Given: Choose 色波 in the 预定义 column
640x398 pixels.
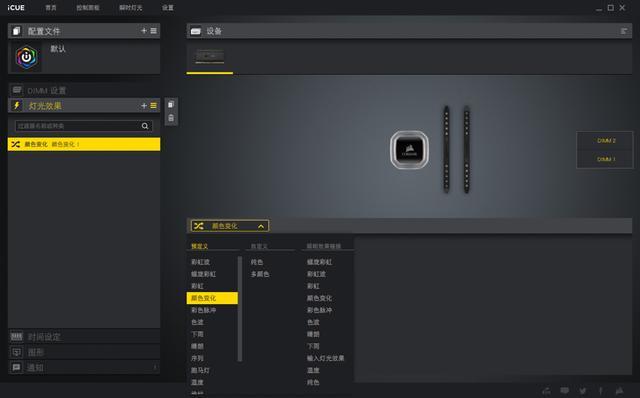Looking at the screenshot, I should click(197, 322).
